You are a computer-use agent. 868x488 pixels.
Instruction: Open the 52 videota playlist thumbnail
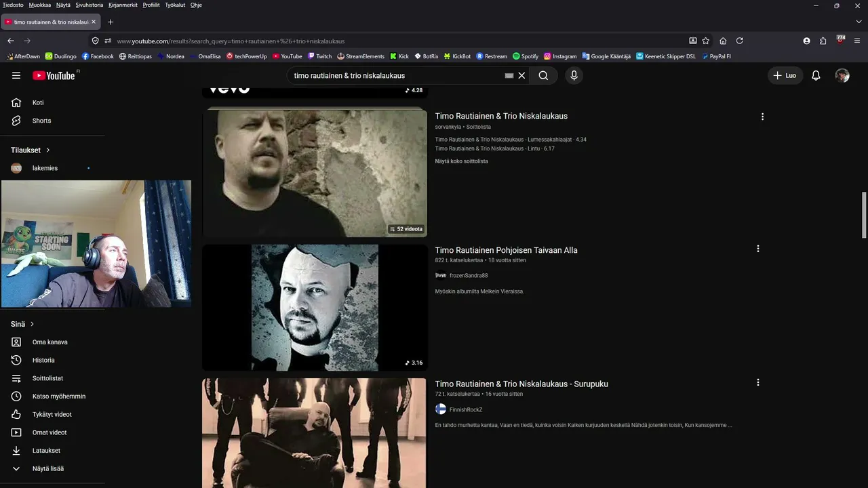[x=315, y=173]
